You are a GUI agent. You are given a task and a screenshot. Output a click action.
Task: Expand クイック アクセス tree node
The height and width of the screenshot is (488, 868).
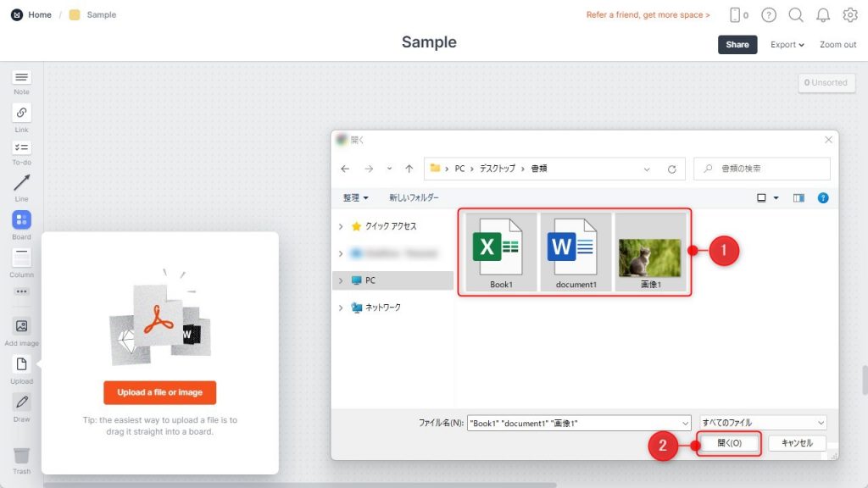(341, 226)
